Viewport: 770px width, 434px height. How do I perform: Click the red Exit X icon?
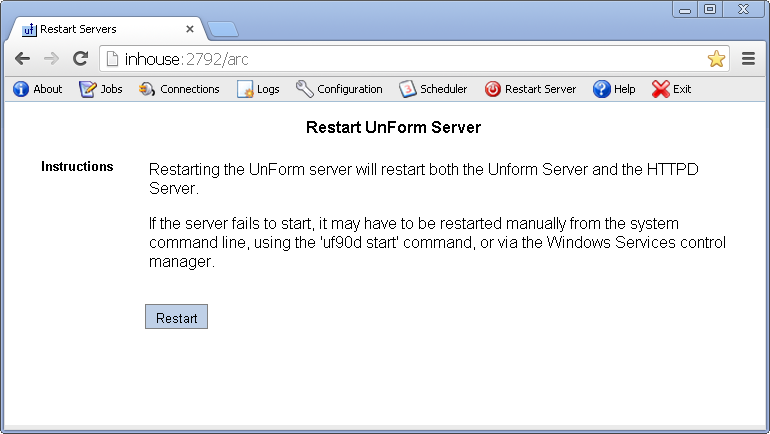(660, 89)
